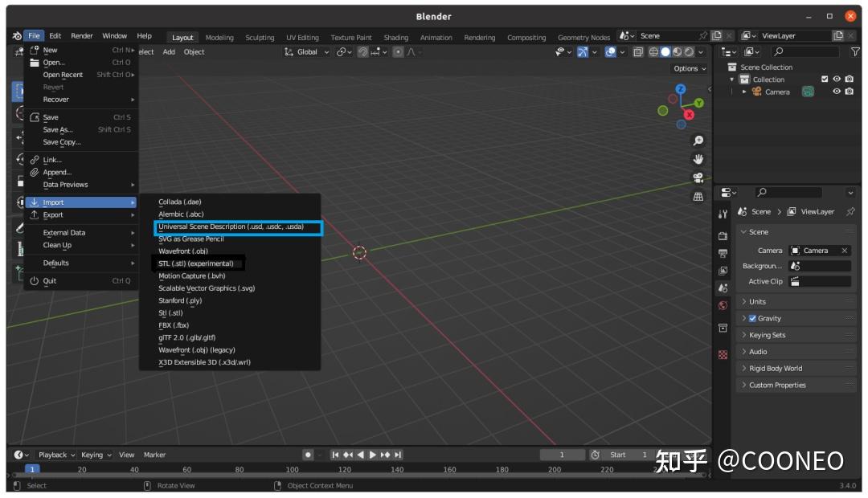Expand the Rigid Body World panel
The image size is (868, 498).
coord(797,368)
